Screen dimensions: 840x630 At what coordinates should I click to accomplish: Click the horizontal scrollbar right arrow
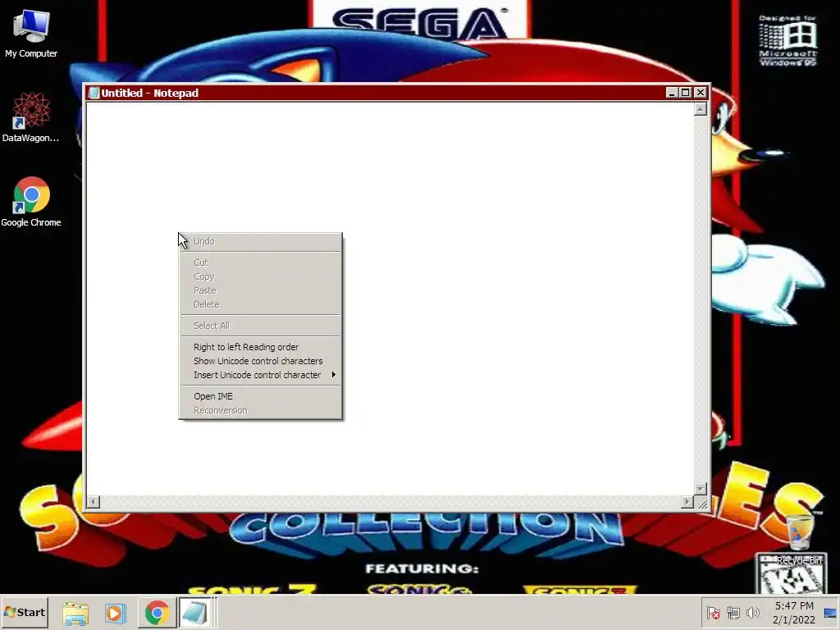687,502
